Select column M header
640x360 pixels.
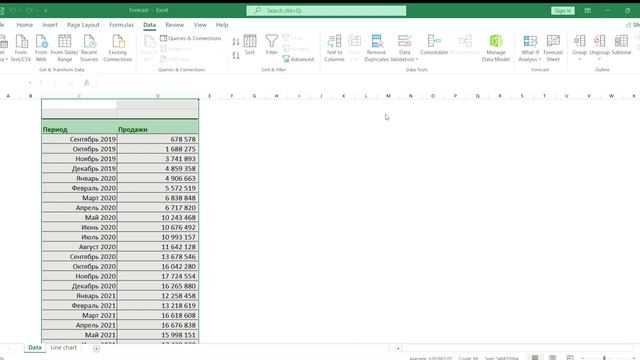point(388,96)
